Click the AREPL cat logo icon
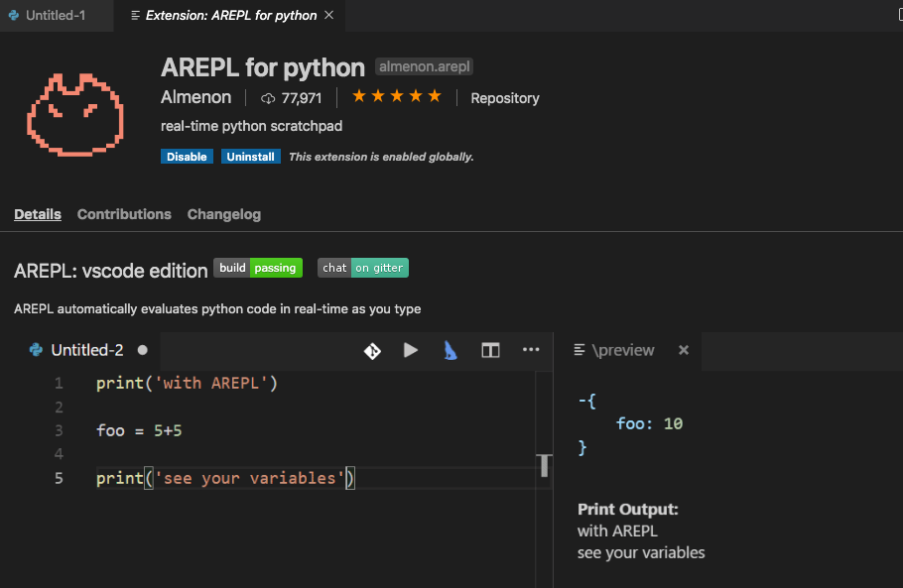 pos(74,114)
